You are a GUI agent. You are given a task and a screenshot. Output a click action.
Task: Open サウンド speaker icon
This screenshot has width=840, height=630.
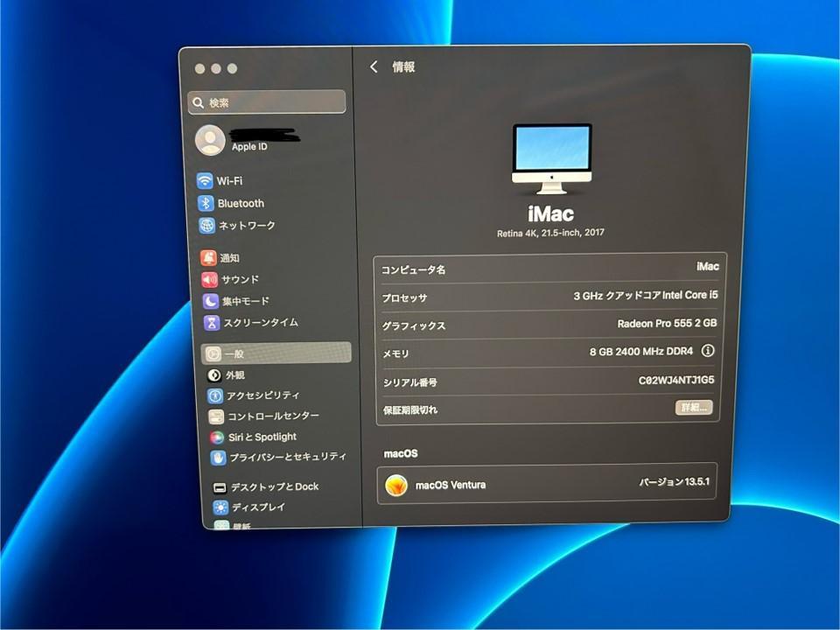point(209,279)
